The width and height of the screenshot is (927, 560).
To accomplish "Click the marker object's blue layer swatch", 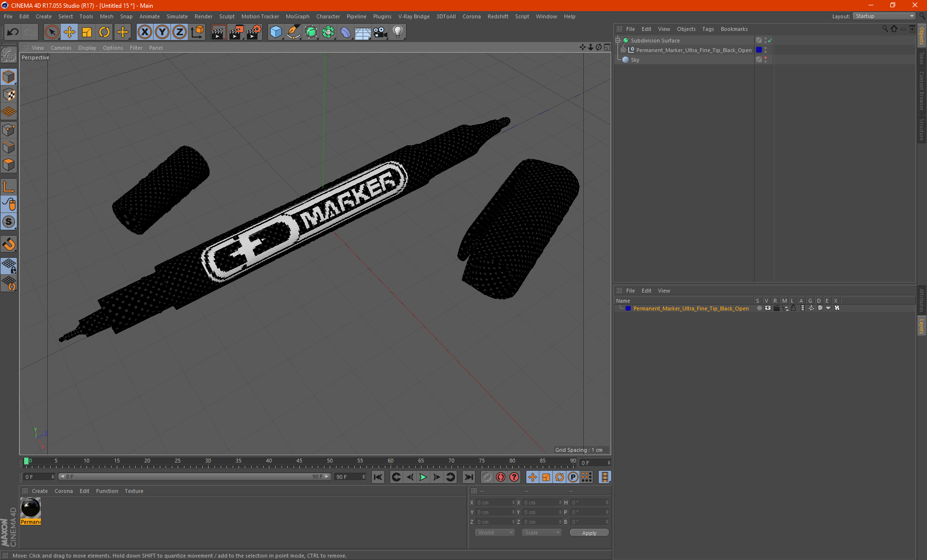I will click(x=759, y=50).
